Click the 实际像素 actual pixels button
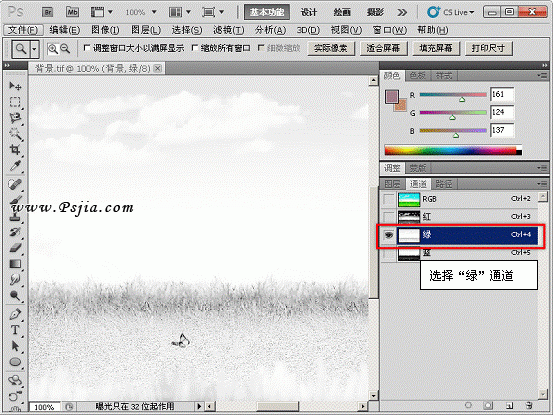The width and height of the screenshot is (553, 415). (330, 48)
